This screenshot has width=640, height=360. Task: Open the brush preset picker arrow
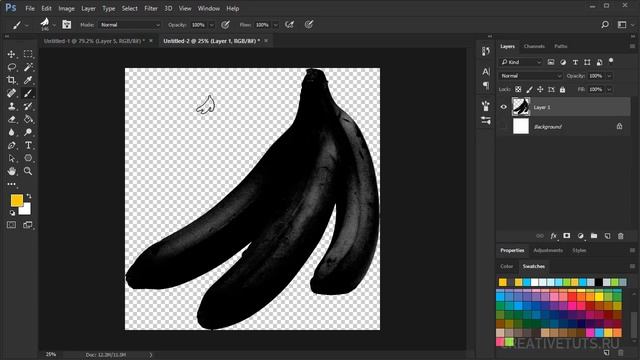[54, 25]
